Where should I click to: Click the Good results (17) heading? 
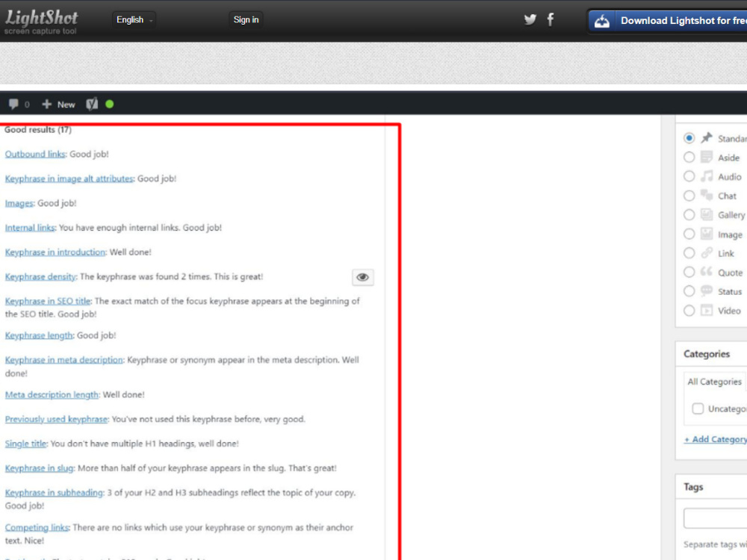point(38,129)
